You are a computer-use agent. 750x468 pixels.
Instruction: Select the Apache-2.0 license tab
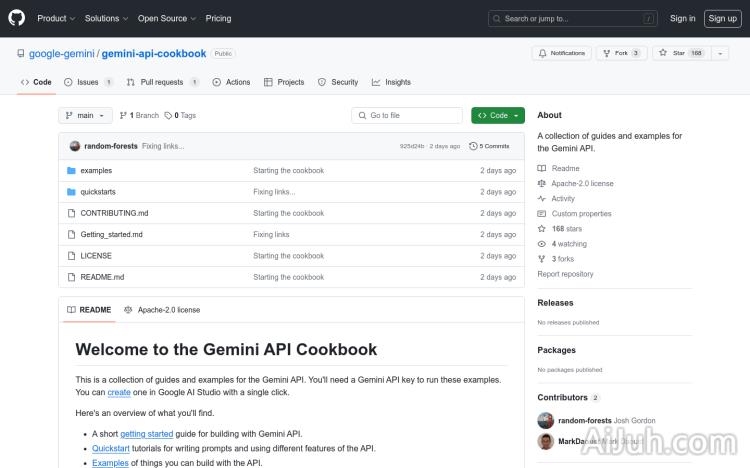tap(162, 310)
